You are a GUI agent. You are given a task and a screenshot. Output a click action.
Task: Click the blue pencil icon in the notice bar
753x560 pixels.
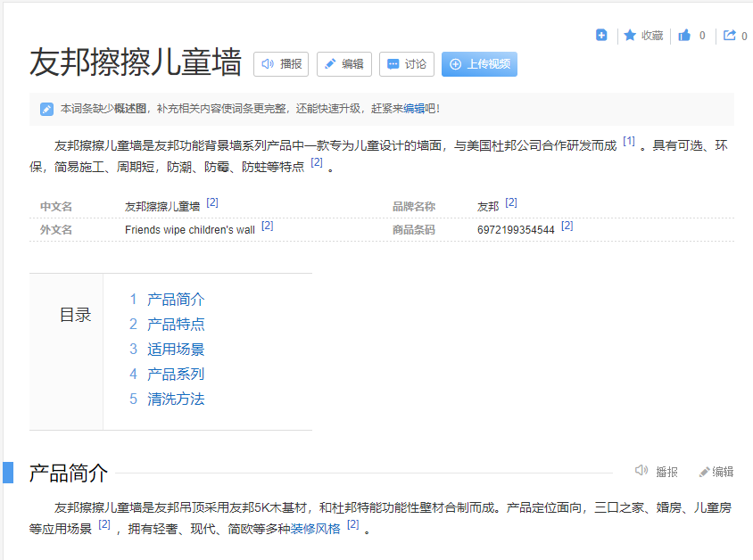46,109
